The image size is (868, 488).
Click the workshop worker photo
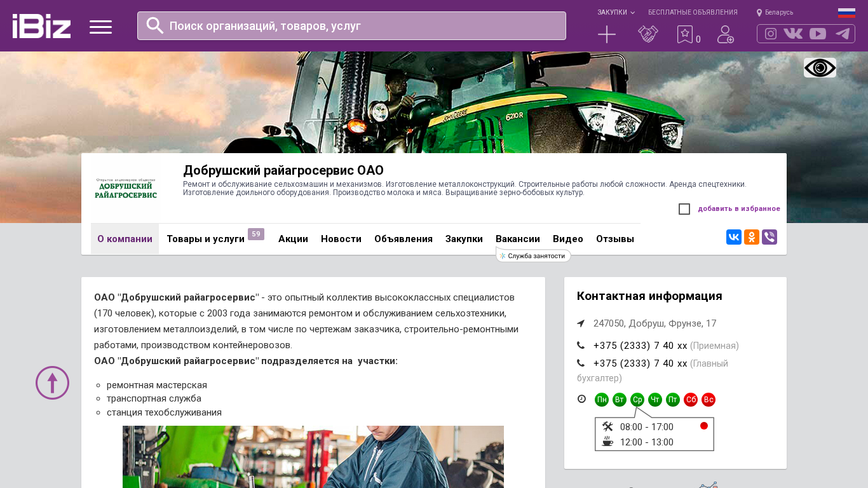[313, 457]
